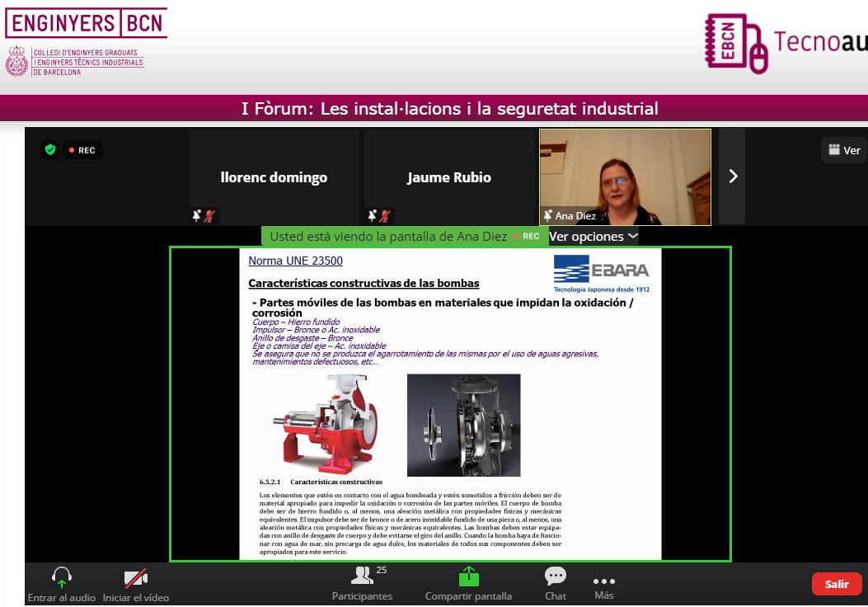868x607 pixels.
Task: Expand the Ver opciones dropdown
Action: click(594, 237)
